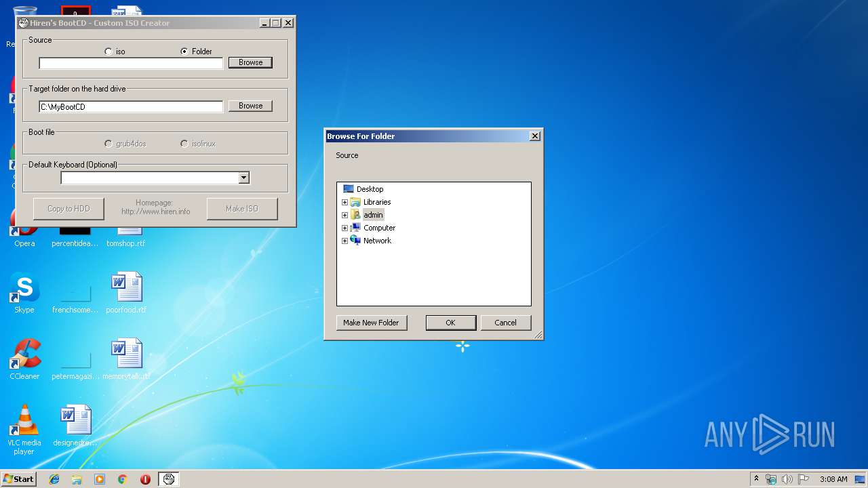868x488 pixels.
Task: Select the frenchsome desktop file
Action: click(75, 293)
